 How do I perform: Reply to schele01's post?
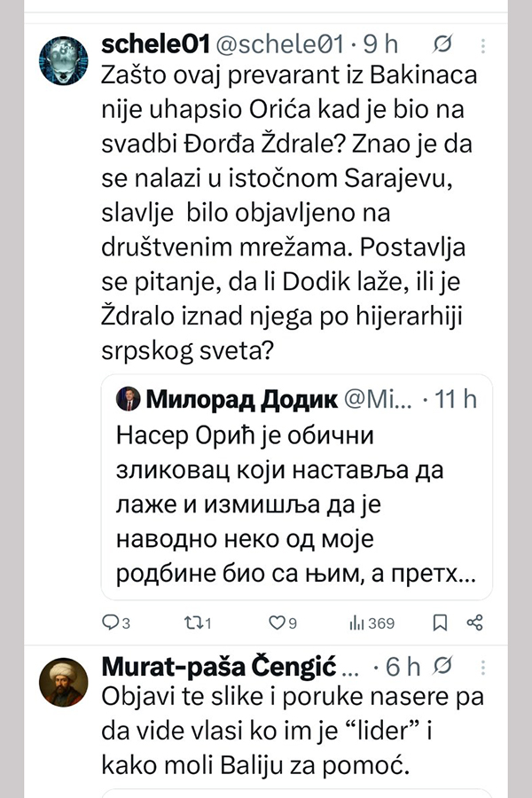111,623
